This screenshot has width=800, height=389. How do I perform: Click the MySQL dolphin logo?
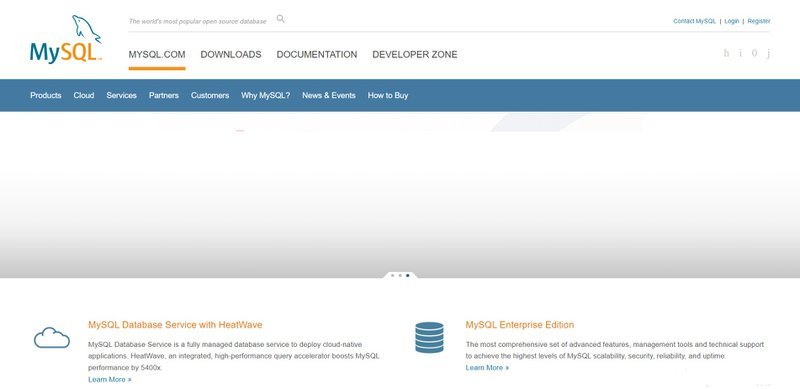point(66,39)
